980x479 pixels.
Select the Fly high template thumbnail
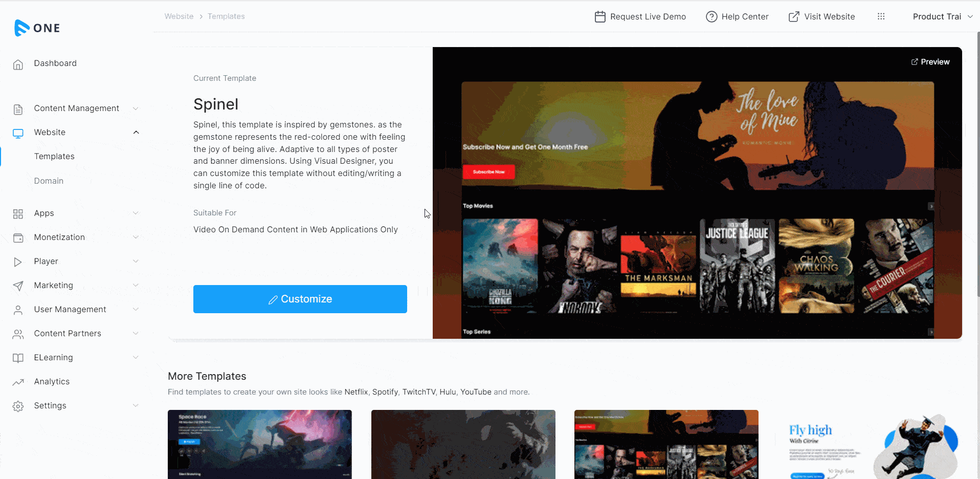[x=870, y=444]
